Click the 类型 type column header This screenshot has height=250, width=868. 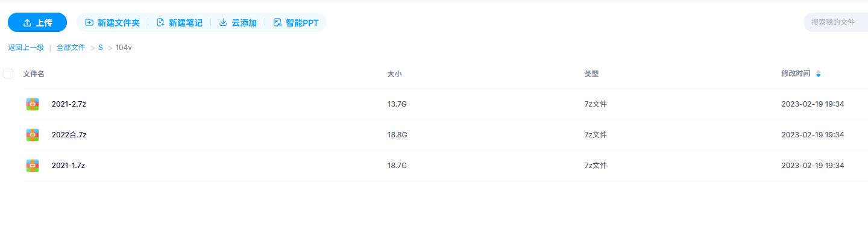click(x=591, y=74)
